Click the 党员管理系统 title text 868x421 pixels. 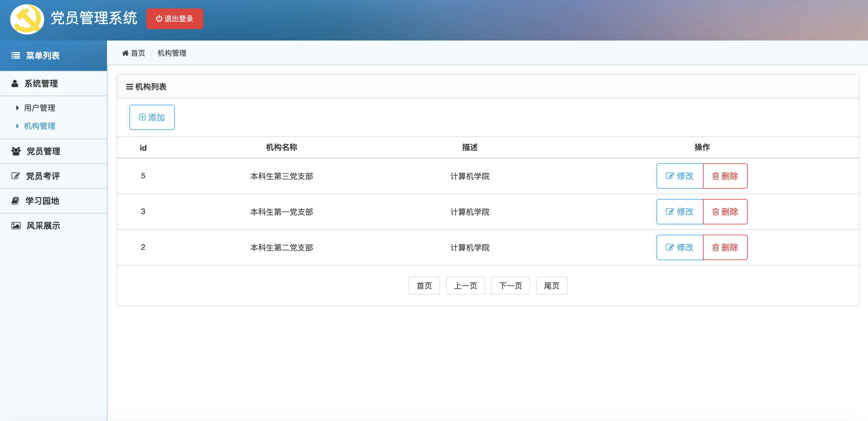pyautogui.click(x=94, y=18)
